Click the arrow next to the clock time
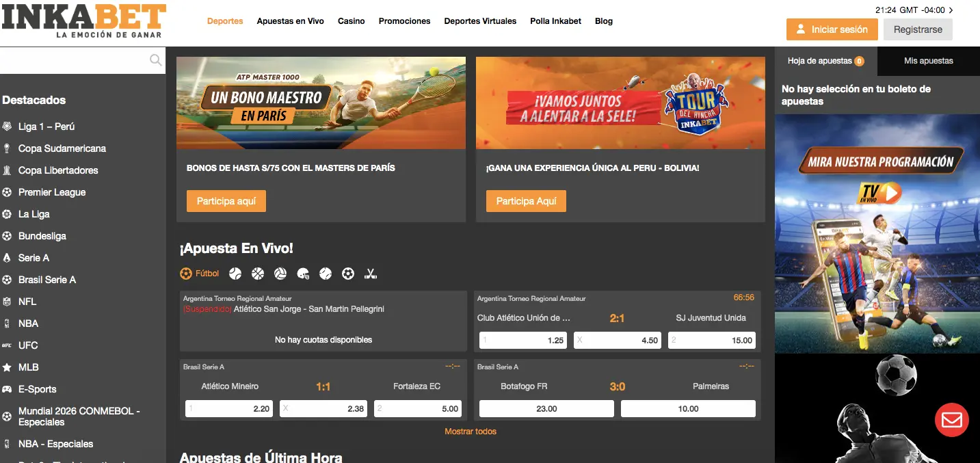980x463 pixels. coord(951,10)
